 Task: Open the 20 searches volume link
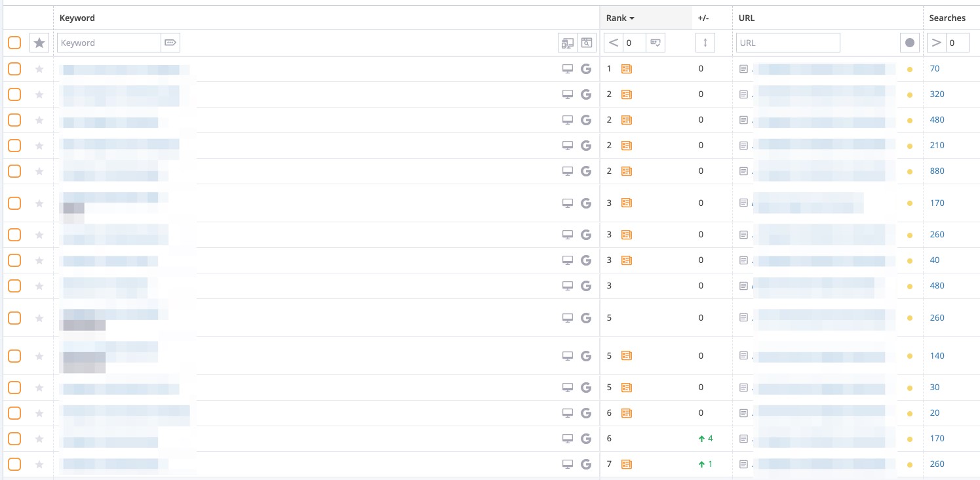(935, 413)
